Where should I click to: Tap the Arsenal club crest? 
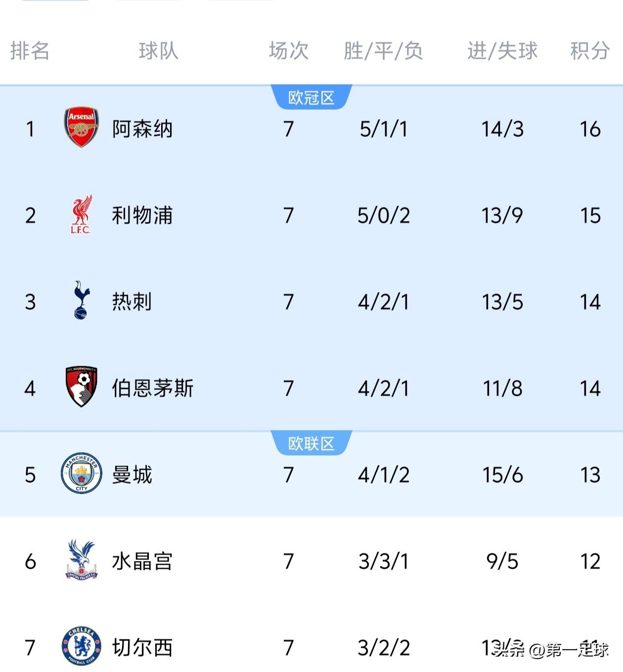pos(82,127)
